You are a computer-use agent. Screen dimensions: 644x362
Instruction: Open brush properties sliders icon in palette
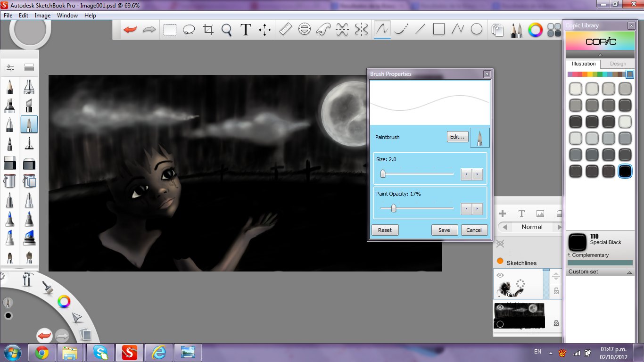pos(10,68)
